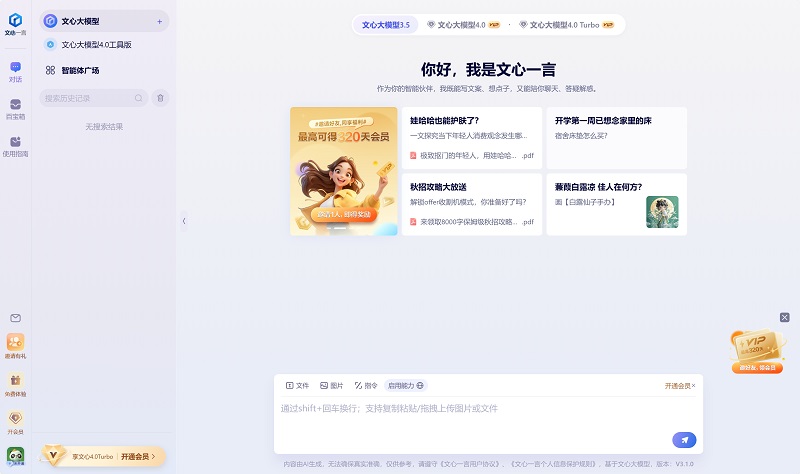Collapse the left sidebar panel arrow

pos(184,221)
